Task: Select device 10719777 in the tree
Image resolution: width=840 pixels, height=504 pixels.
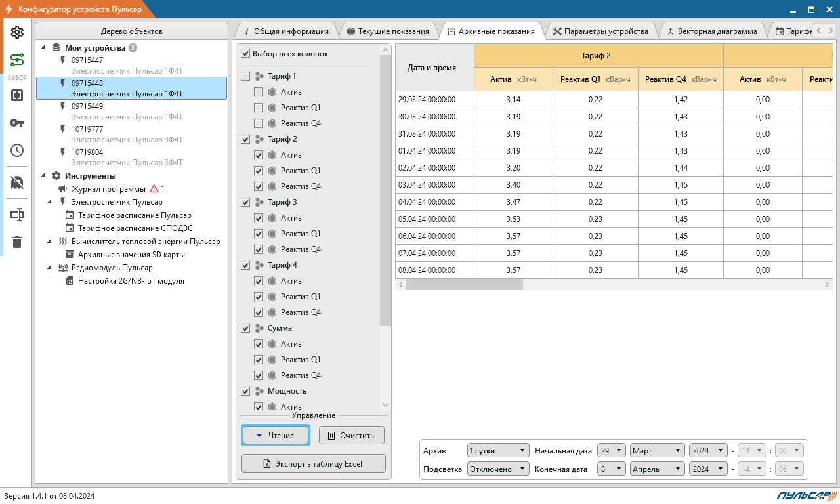Action: [x=131, y=135]
